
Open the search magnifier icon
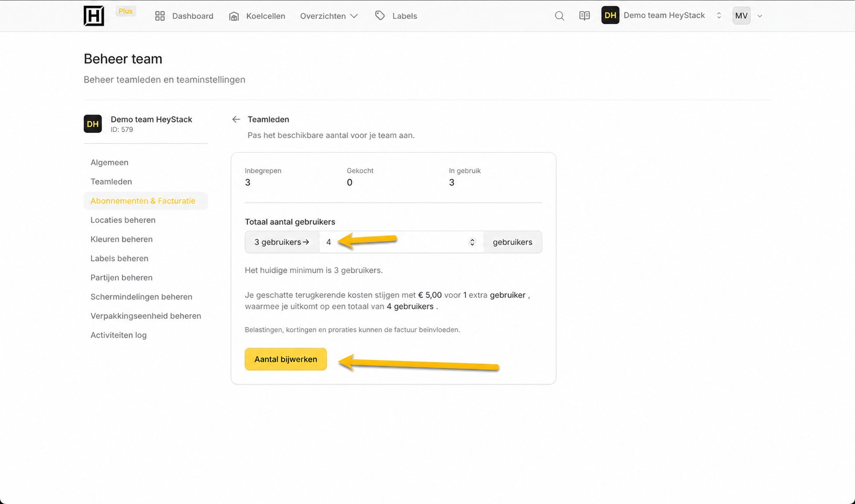click(559, 16)
